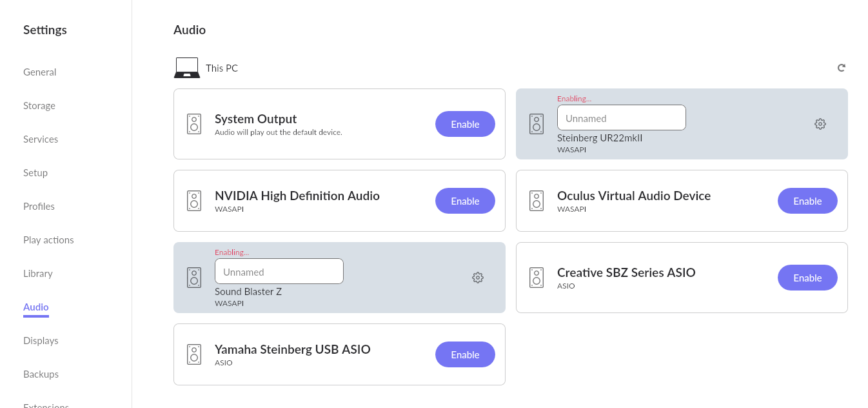This screenshot has width=868, height=408.
Task: Select Setup in the sidebar
Action: coord(35,173)
